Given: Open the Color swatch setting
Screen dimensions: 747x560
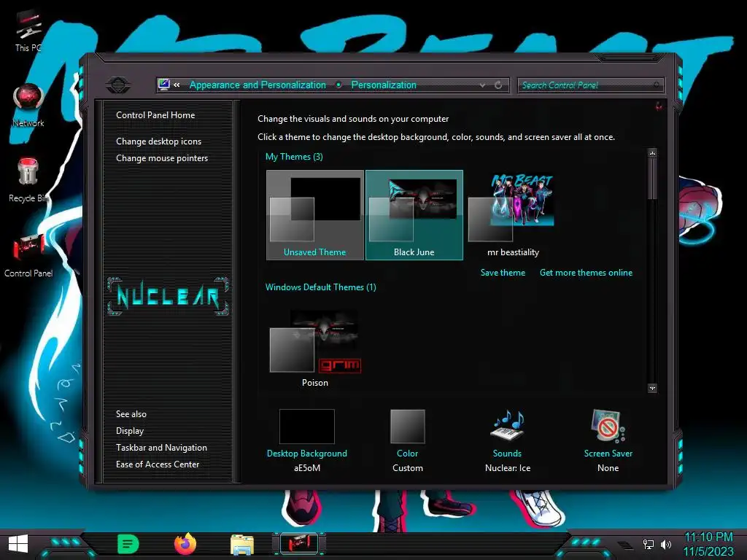Looking at the screenshot, I should pos(407,427).
